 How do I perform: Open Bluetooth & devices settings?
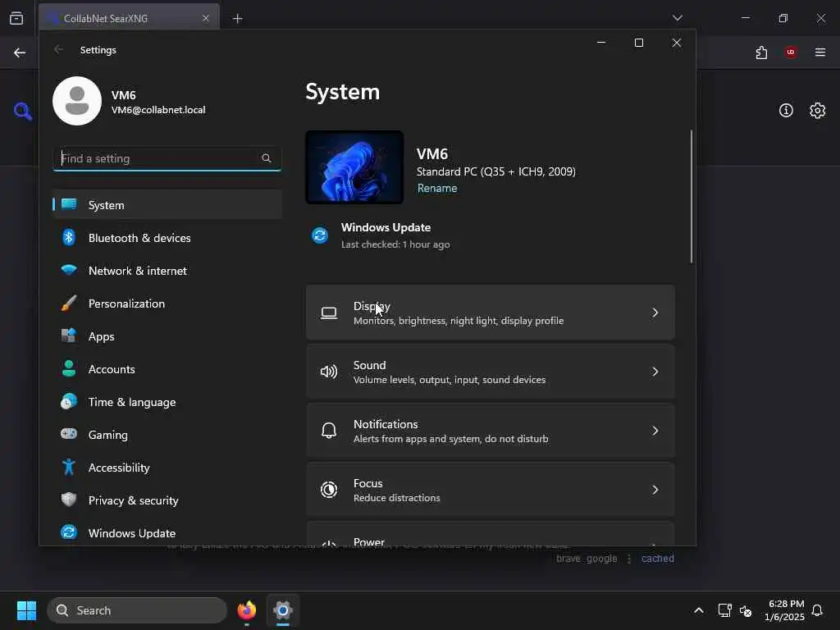(x=167, y=237)
